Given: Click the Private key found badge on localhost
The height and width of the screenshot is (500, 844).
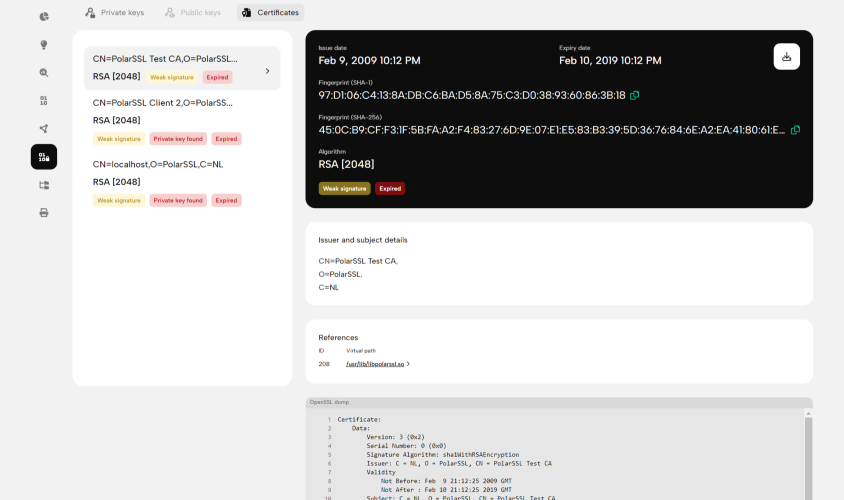Looking at the screenshot, I should coord(178,200).
